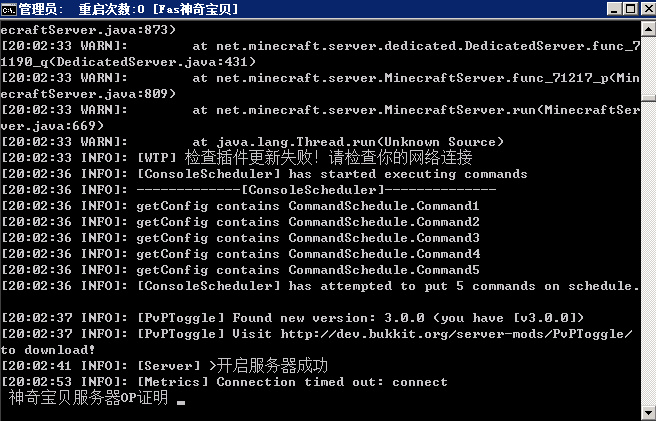The width and height of the screenshot is (656, 421).
Task: Minimize the console window
Action: [614, 9]
